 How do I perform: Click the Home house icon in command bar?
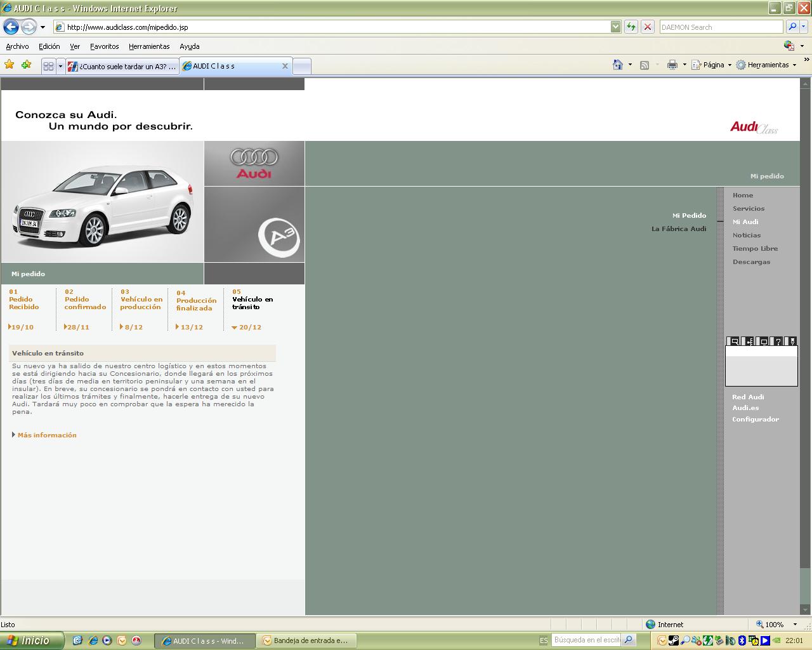click(x=618, y=65)
